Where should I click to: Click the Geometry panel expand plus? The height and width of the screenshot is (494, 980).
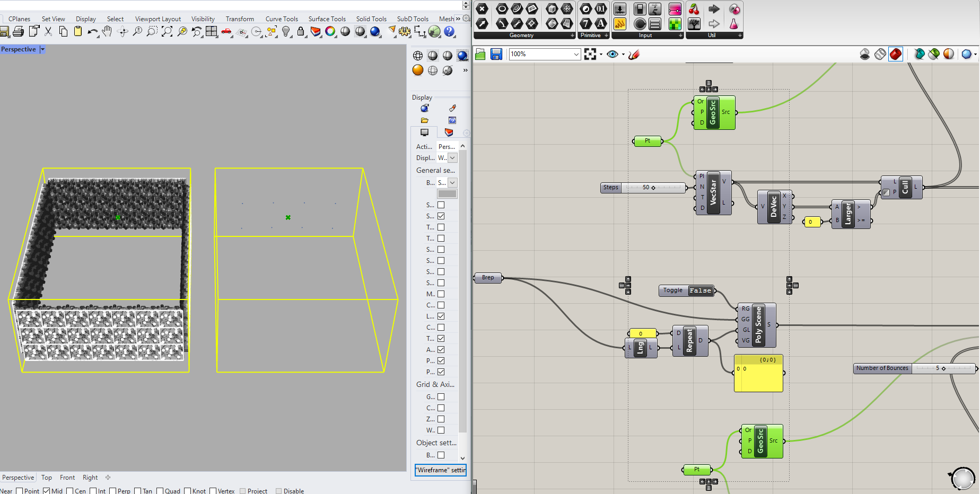(x=572, y=36)
